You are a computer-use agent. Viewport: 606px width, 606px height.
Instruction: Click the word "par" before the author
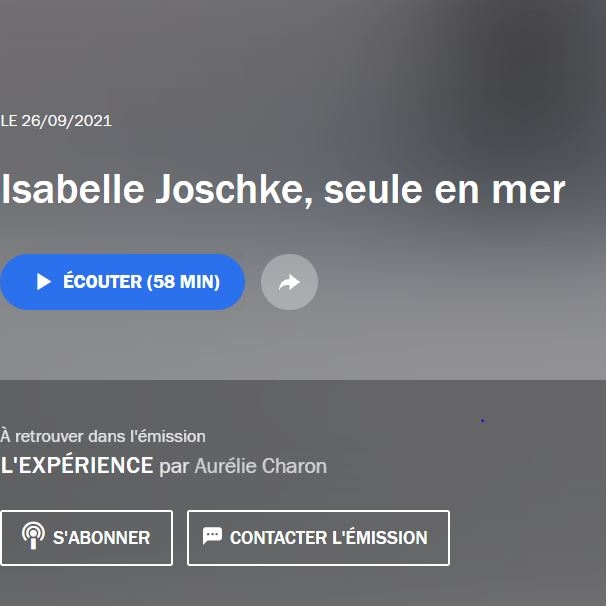point(174,467)
